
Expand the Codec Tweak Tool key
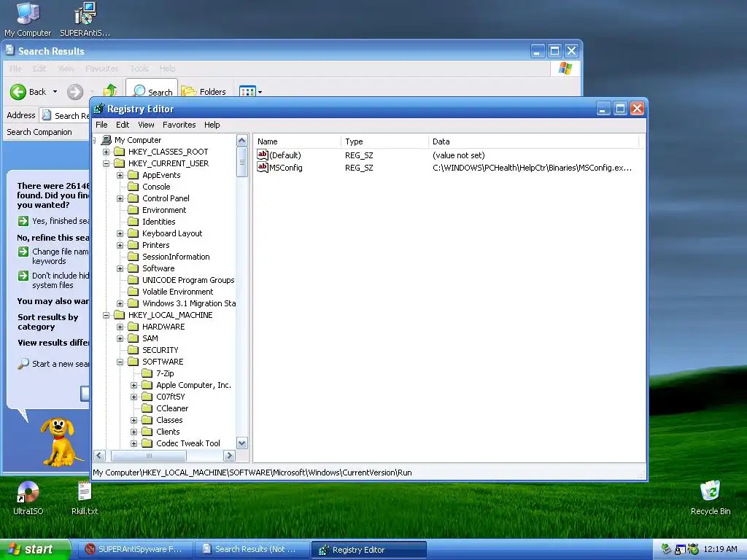134,443
